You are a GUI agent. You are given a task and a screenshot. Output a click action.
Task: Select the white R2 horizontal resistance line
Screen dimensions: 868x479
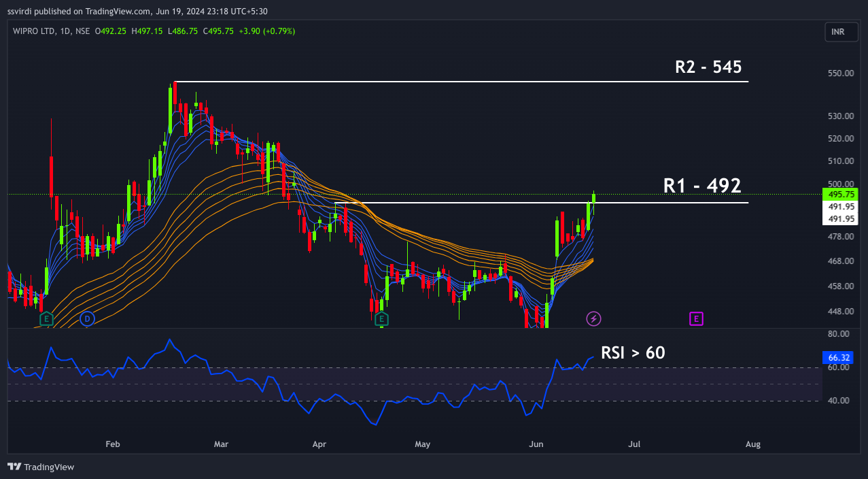click(x=461, y=82)
